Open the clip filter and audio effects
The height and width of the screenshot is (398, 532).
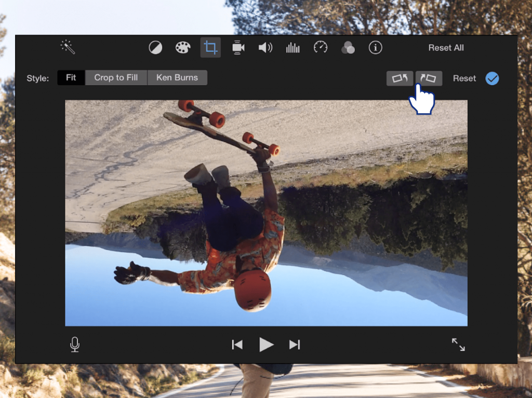348,48
